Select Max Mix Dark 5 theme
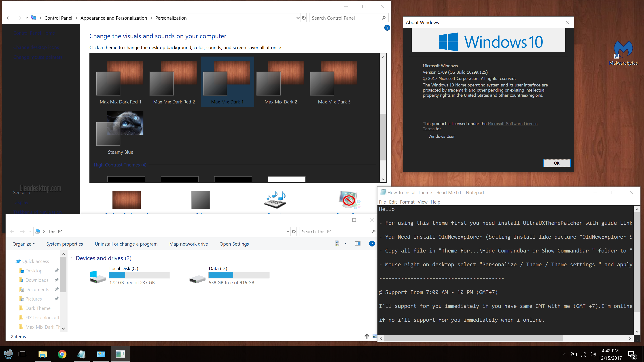644x362 pixels. [334, 82]
